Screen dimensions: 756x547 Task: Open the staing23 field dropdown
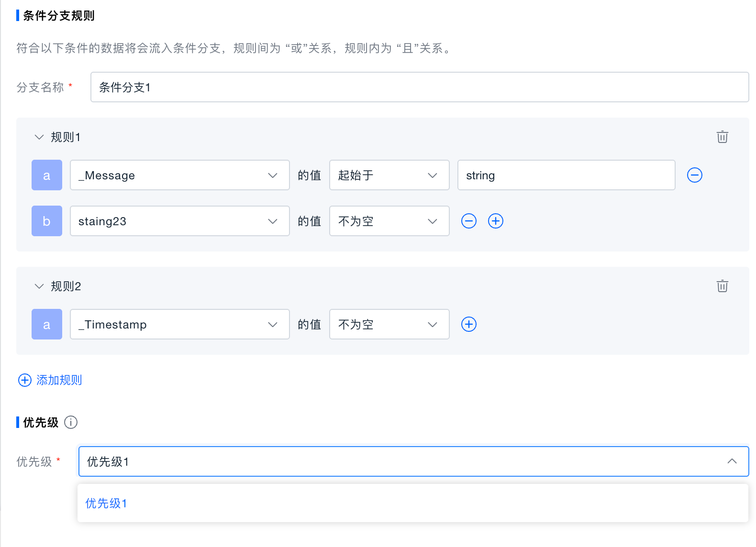[x=179, y=221]
